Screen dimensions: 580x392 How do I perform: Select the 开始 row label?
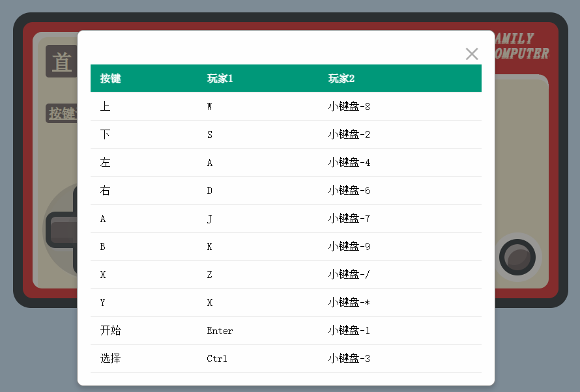110,330
